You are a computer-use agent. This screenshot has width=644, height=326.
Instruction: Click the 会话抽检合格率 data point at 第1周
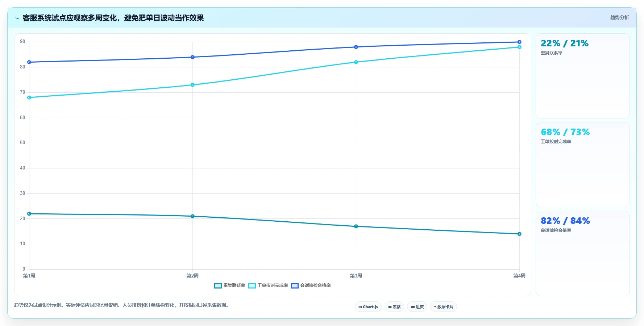coord(29,62)
